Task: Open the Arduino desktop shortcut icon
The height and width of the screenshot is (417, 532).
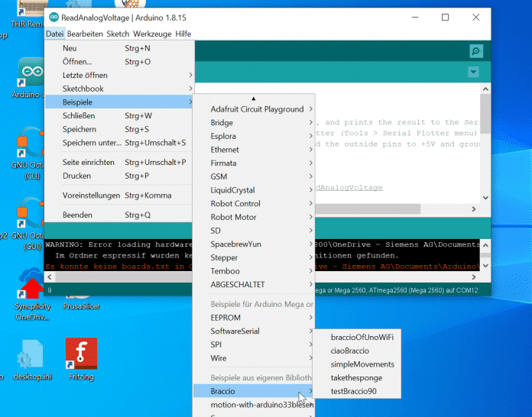Action: tap(31, 75)
